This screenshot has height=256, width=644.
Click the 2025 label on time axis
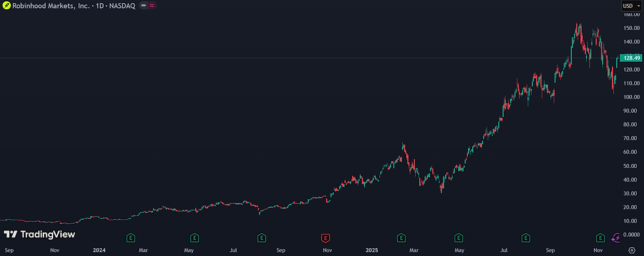(371, 250)
